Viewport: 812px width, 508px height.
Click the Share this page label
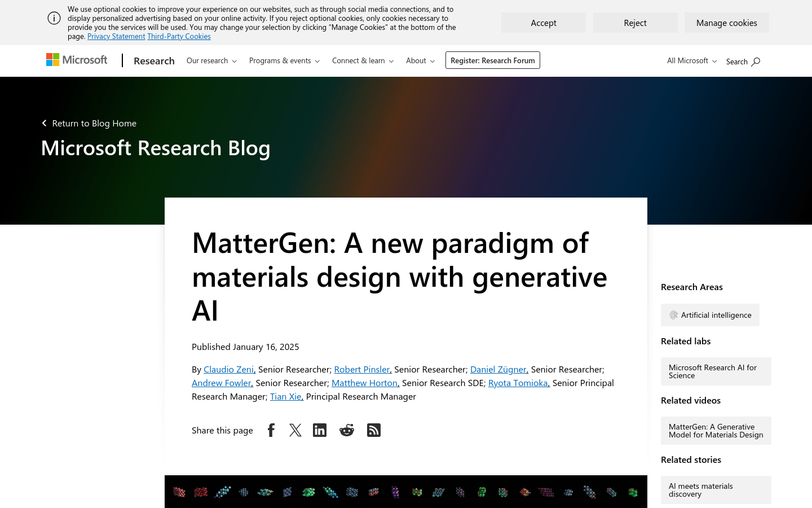click(222, 430)
